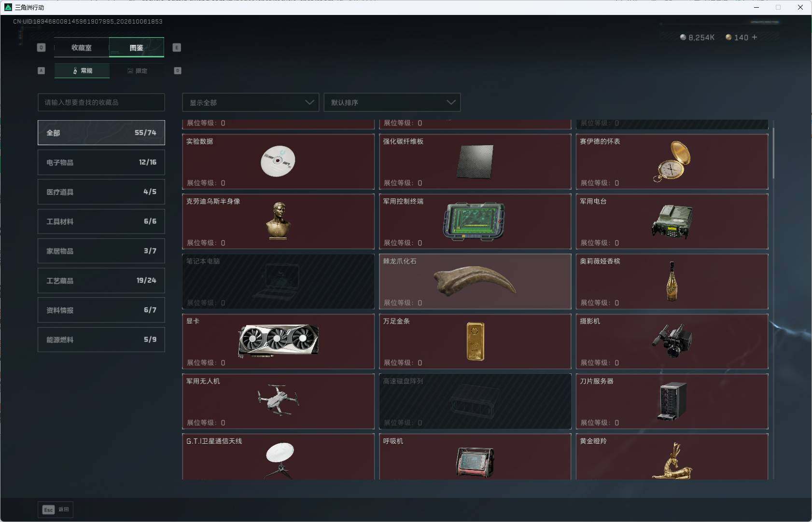The image size is (812, 522).
Task: Select the 常规 category toggle
Action: coord(82,70)
